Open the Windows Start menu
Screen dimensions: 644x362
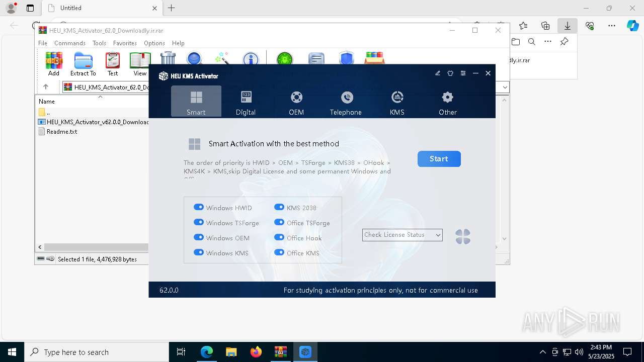(12, 352)
